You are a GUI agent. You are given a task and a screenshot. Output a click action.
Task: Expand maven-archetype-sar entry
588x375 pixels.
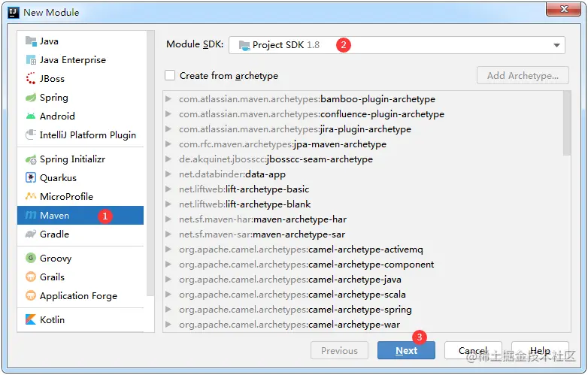[168, 234]
